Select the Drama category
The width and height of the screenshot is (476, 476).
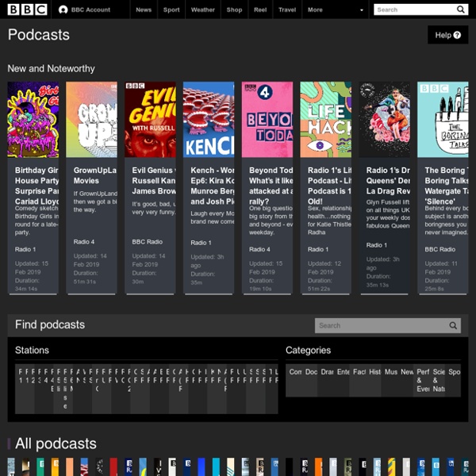tap(327, 380)
